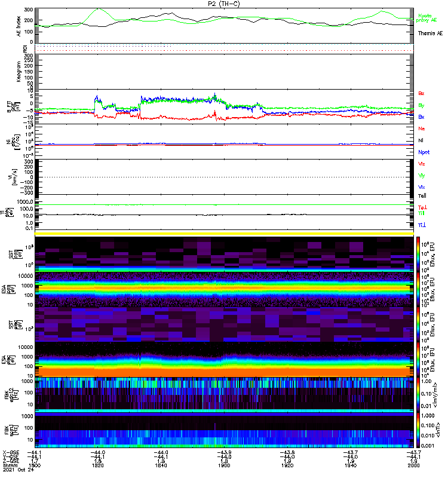Click the plot title P2 (TH-C)
This screenshot has height=478, width=448.
click(224, 4)
